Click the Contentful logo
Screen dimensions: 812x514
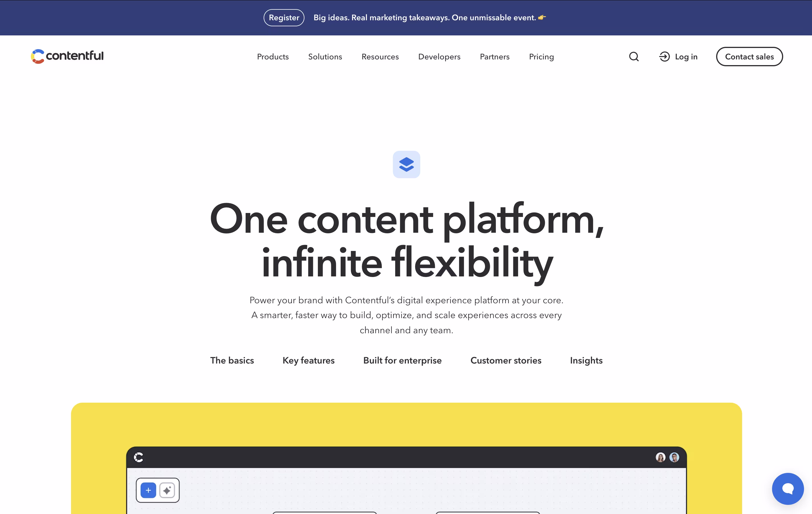67,56
